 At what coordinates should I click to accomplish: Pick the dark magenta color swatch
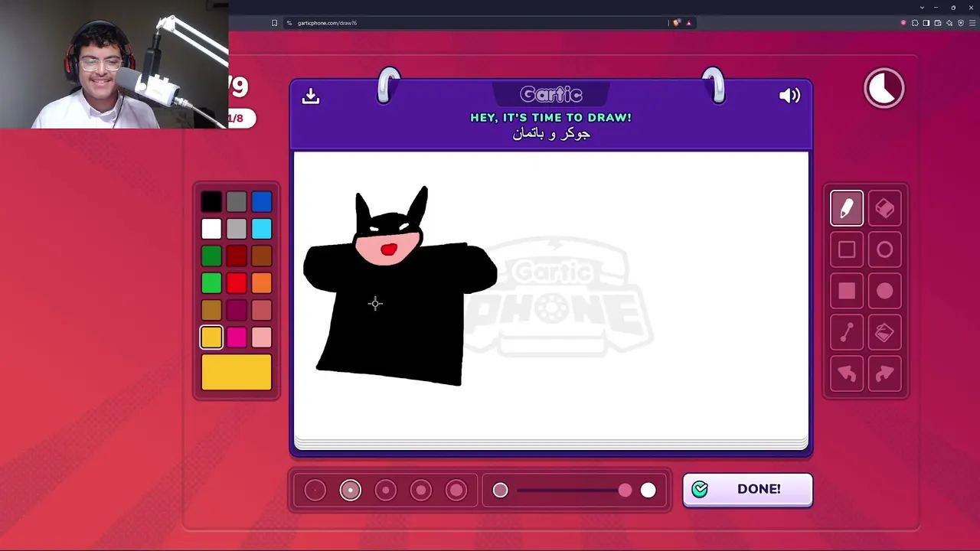click(237, 310)
